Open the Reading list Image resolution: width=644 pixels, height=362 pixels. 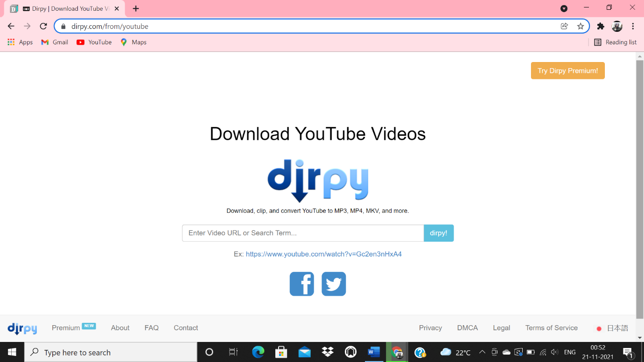pos(615,42)
